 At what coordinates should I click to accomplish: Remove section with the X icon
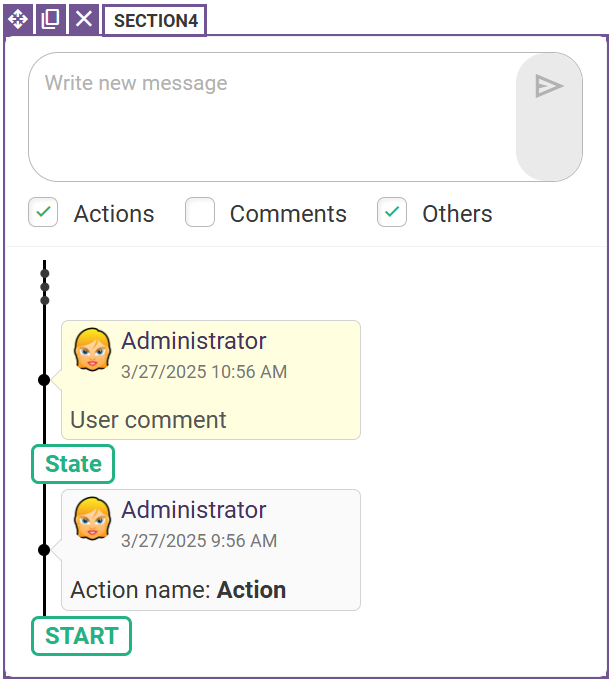[84, 20]
